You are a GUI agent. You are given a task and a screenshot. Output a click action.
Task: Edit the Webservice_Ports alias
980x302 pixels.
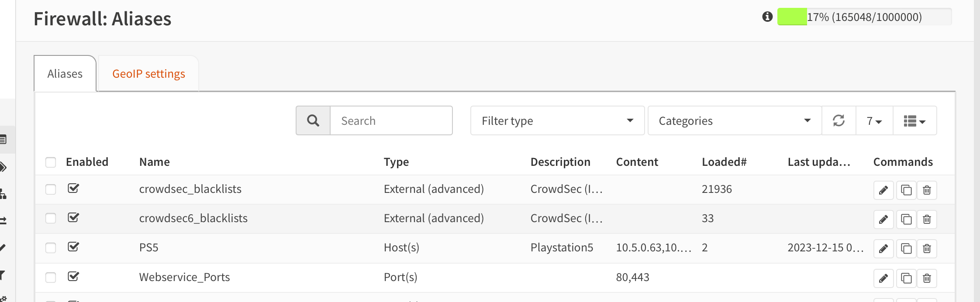coord(883,278)
